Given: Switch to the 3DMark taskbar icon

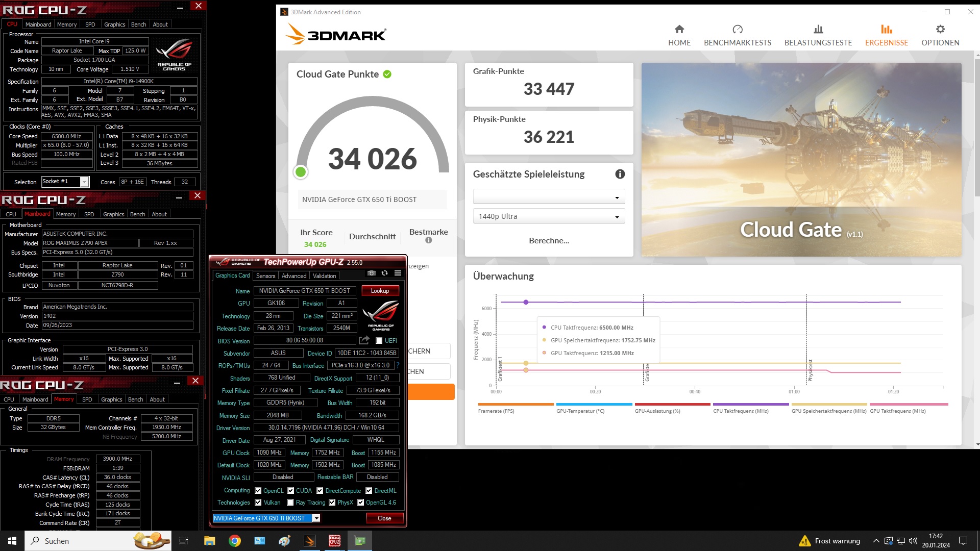Looking at the screenshot, I should click(310, 541).
